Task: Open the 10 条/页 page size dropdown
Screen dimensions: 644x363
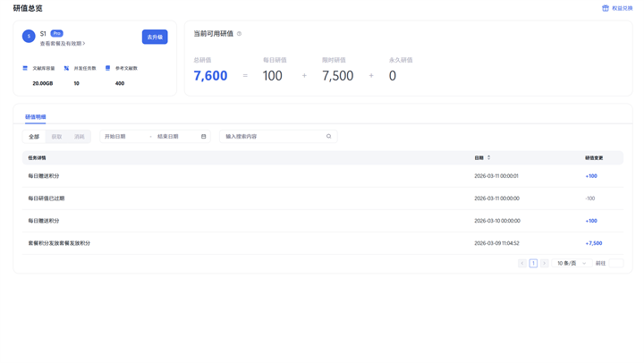Action: coord(572,264)
